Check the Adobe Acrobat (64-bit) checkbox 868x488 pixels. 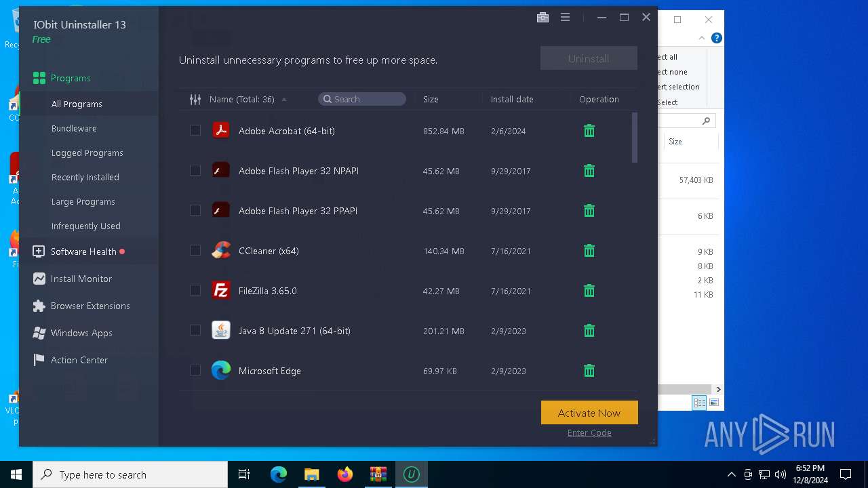coord(195,130)
